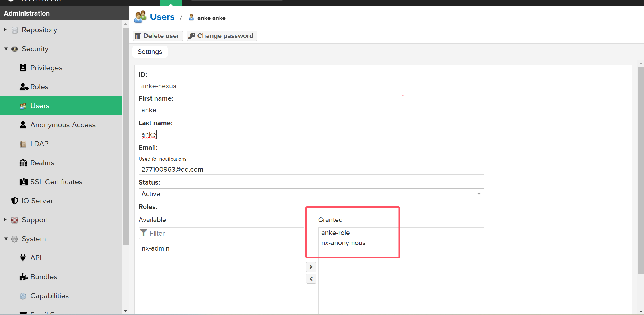Viewport: 644px width, 315px height.
Task: Select nx-admin in the Available roles list
Action: 156,248
